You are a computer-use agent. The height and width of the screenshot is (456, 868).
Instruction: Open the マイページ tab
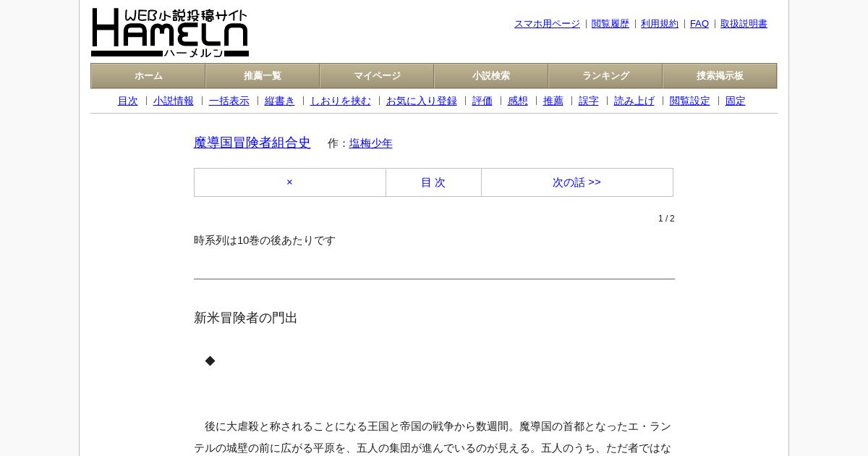coord(377,76)
